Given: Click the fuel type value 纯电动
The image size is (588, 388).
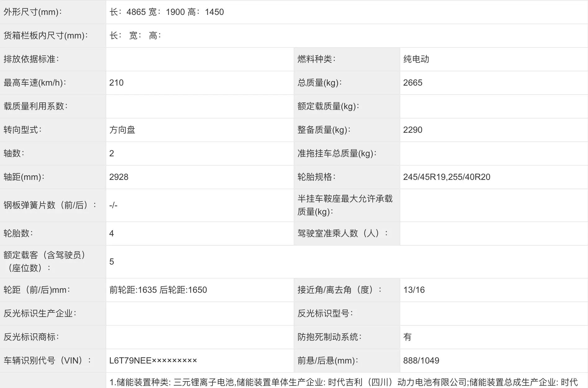Looking at the screenshot, I should (x=416, y=59).
